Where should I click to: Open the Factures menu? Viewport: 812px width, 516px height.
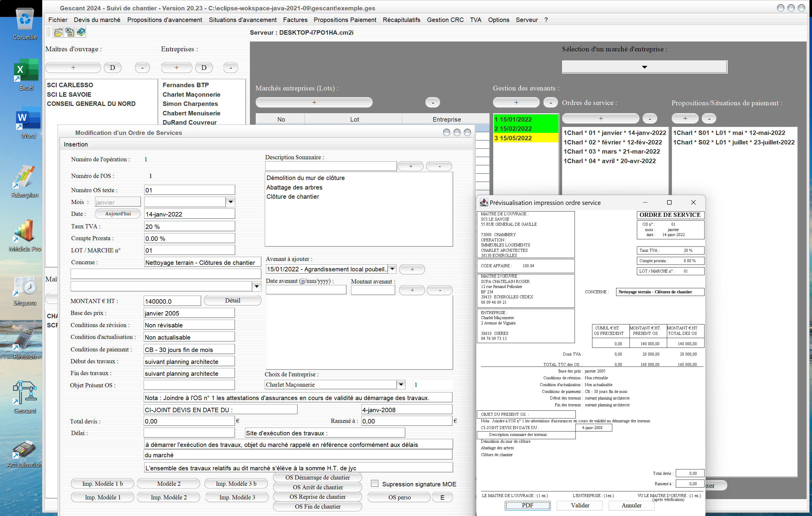(295, 20)
